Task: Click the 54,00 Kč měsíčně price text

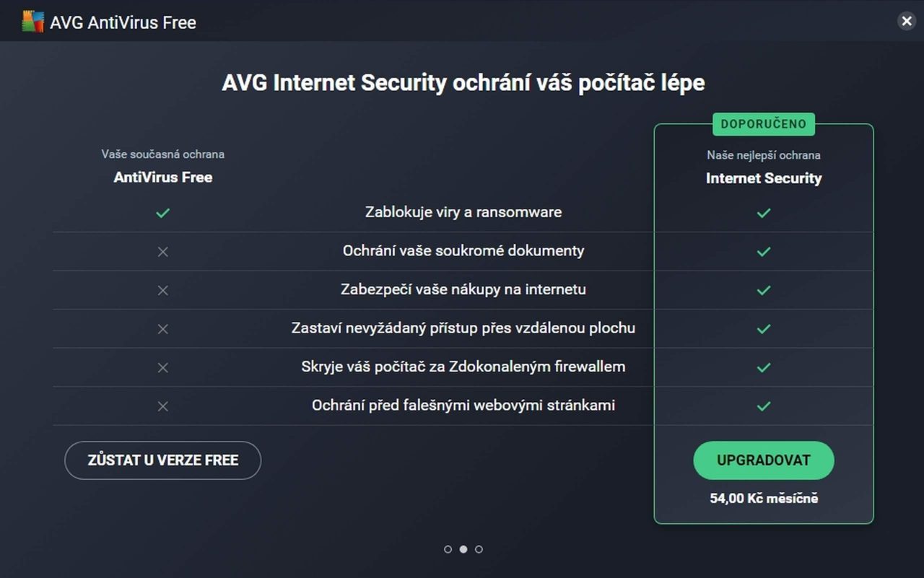Action: pyautogui.click(x=764, y=498)
